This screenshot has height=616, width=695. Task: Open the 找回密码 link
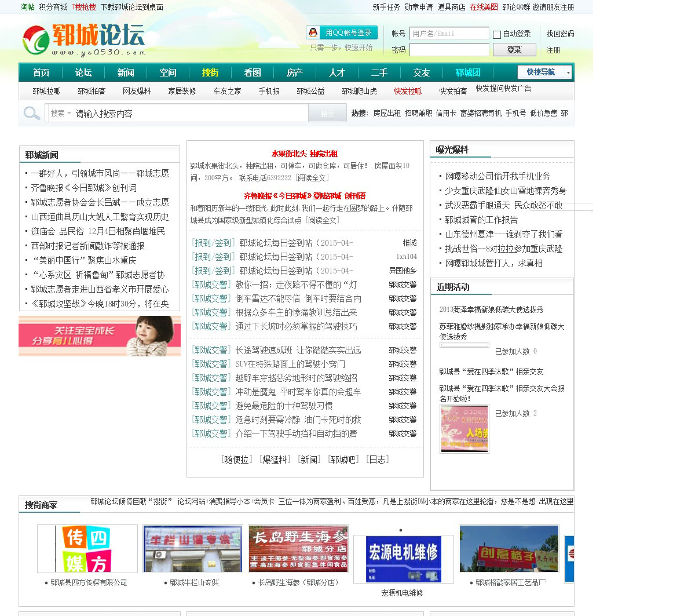[560, 34]
